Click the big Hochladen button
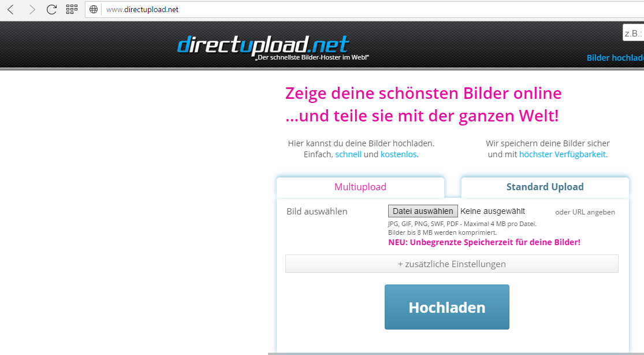The width and height of the screenshot is (644, 355). click(x=447, y=307)
